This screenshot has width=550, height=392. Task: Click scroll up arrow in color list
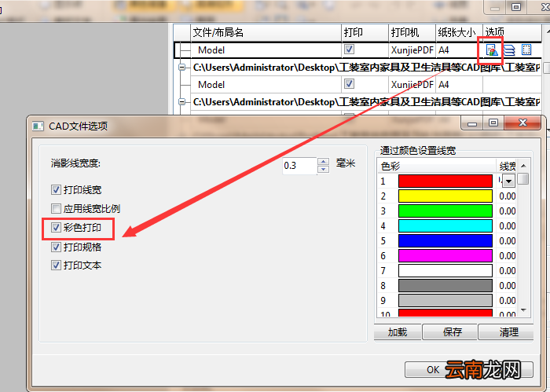pos(523,166)
